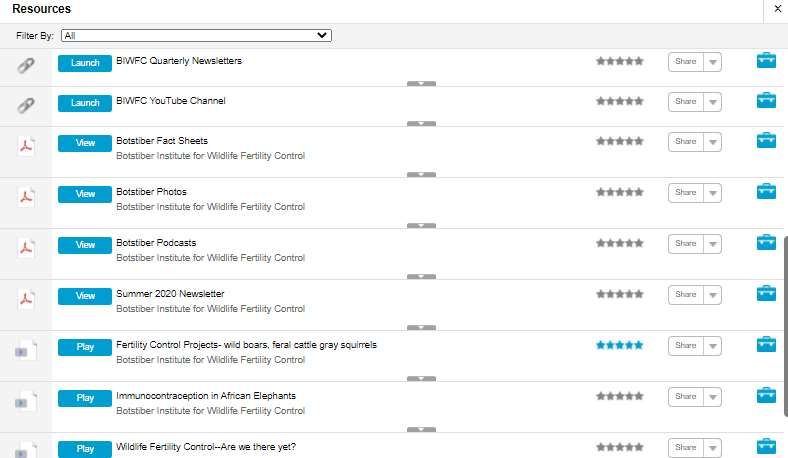The height and width of the screenshot is (458, 788).
Task: Share Summer 2020 Newsletter
Action: [x=685, y=295]
